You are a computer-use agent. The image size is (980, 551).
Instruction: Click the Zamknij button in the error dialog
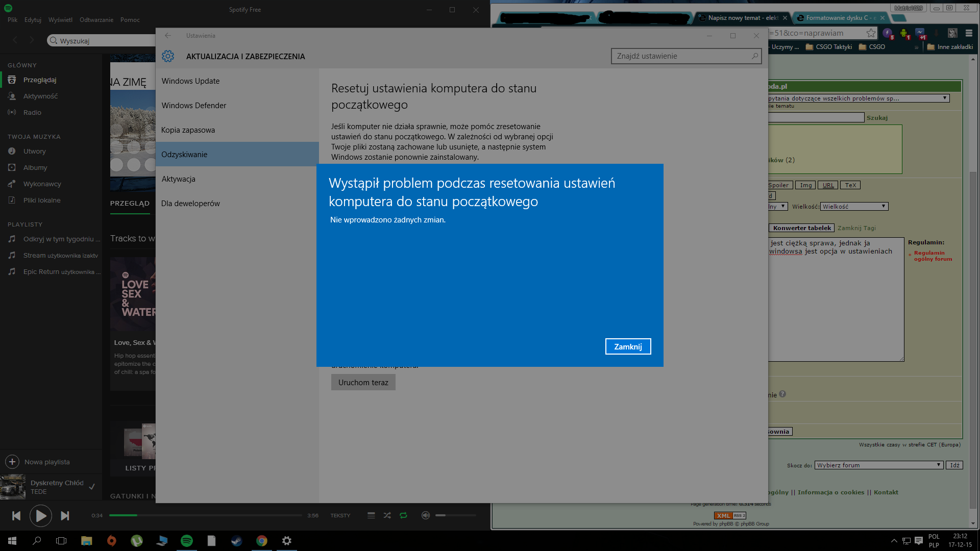628,346
